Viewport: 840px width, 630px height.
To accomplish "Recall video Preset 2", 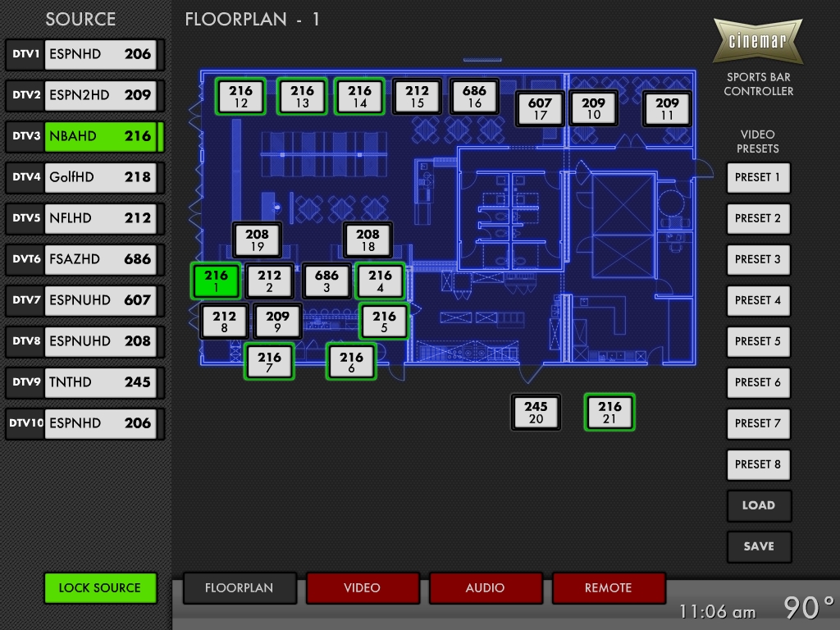I will pyautogui.click(x=758, y=218).
